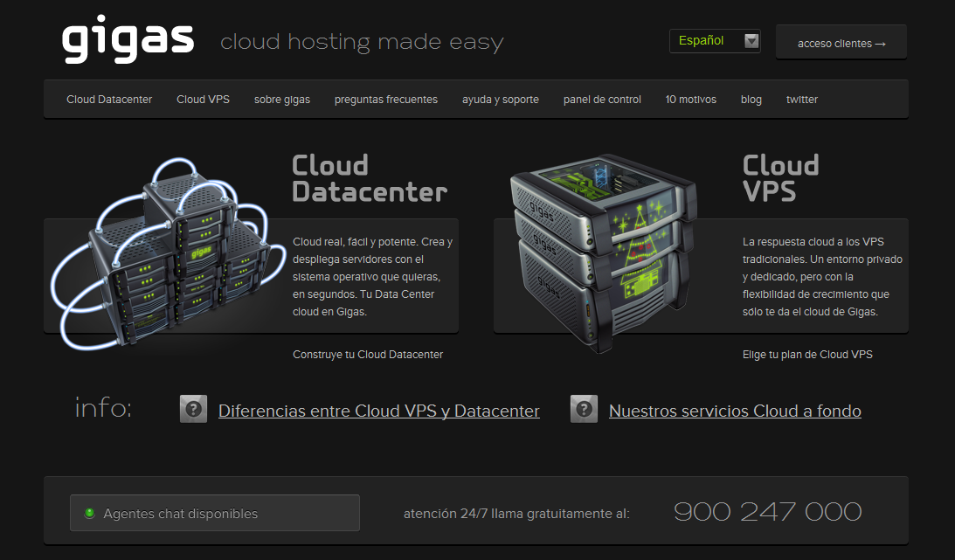Click the Cloud Datacenter server cluster image
This screenshot has height=560, width=955.
coord(168,254)
